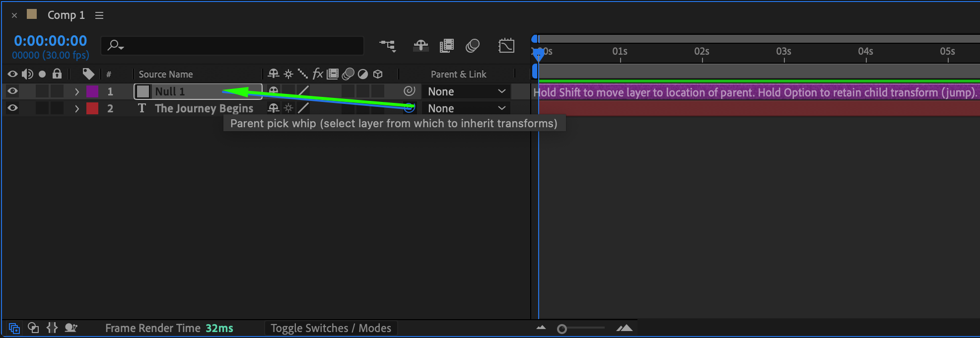Open the Graph Editor
This screenshot has height=338, width=980.
506,46
